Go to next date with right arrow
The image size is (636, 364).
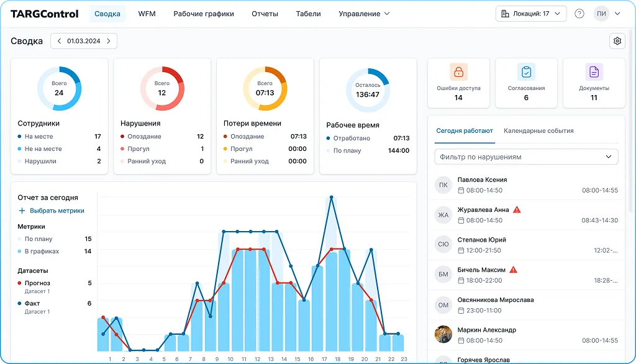108,41
